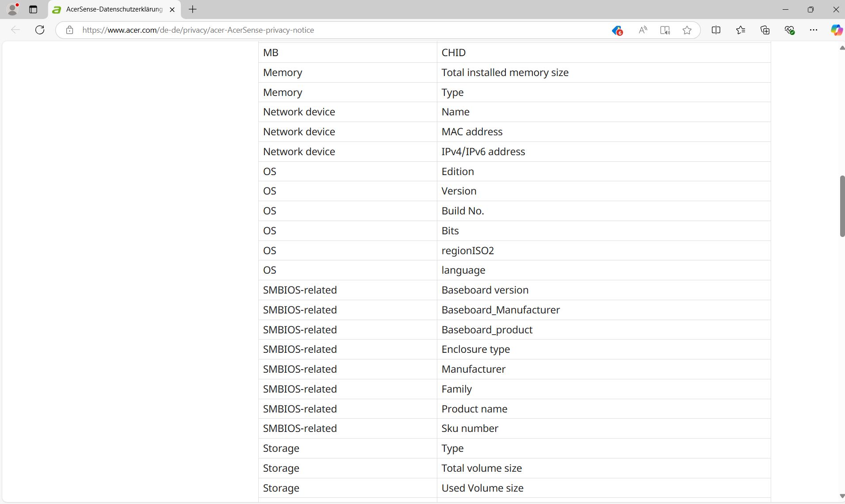845x504 pixels.
Task: Launch Copilot sidebar
Action: coord(836,30)
